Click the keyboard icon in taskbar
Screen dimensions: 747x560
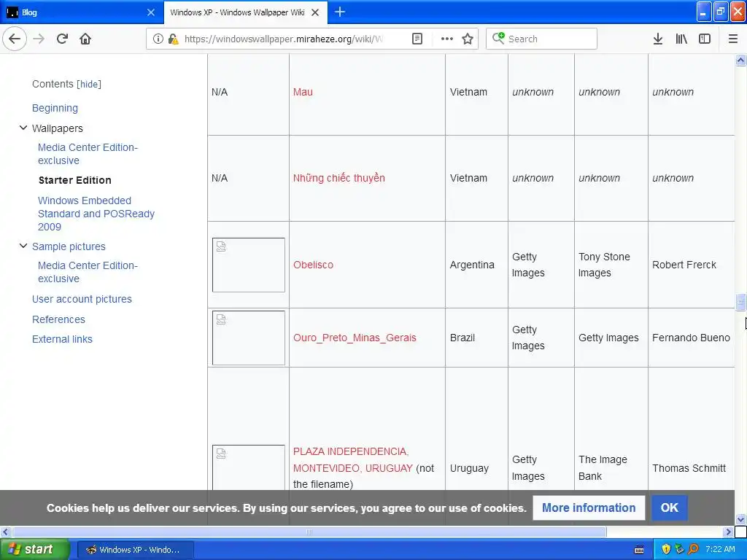click(x=639, y=550)
